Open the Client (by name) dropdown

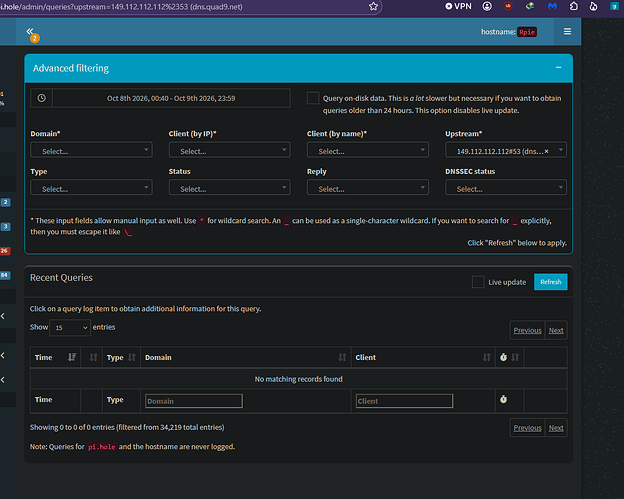368,150
